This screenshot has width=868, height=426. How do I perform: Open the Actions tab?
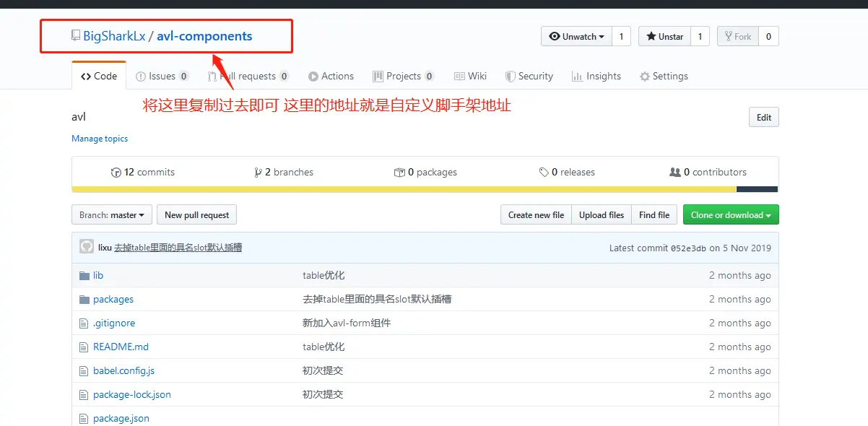click(x=331, y=76)
